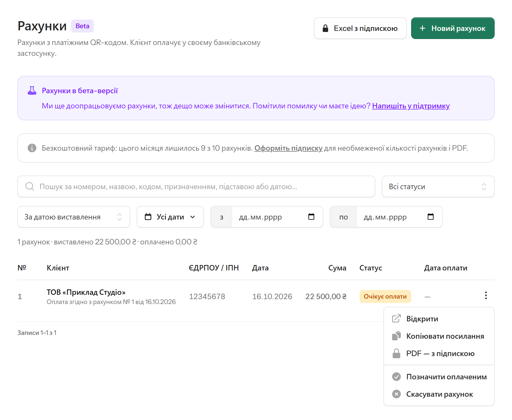Choose 'Позначити оплаченим' from the menu
Image resolution: width=512 pixels, height=420 pixels.
(x=439, y=377)
